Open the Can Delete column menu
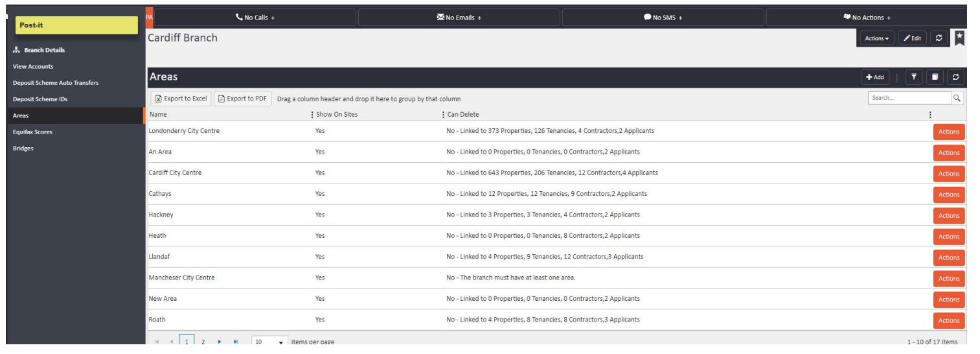Viewport: 980px width, 354px height. tap(443, 114)
